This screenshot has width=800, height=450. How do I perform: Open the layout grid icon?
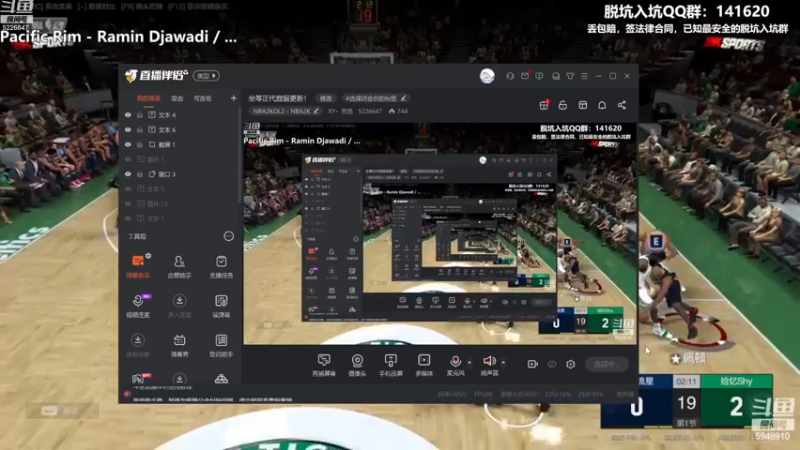583,105
